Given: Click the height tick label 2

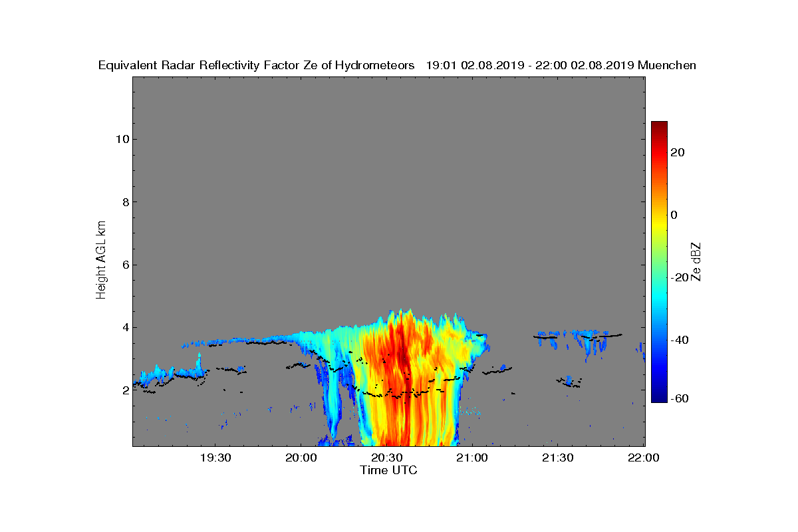Looking at the screenshot, I should point(124,390).
